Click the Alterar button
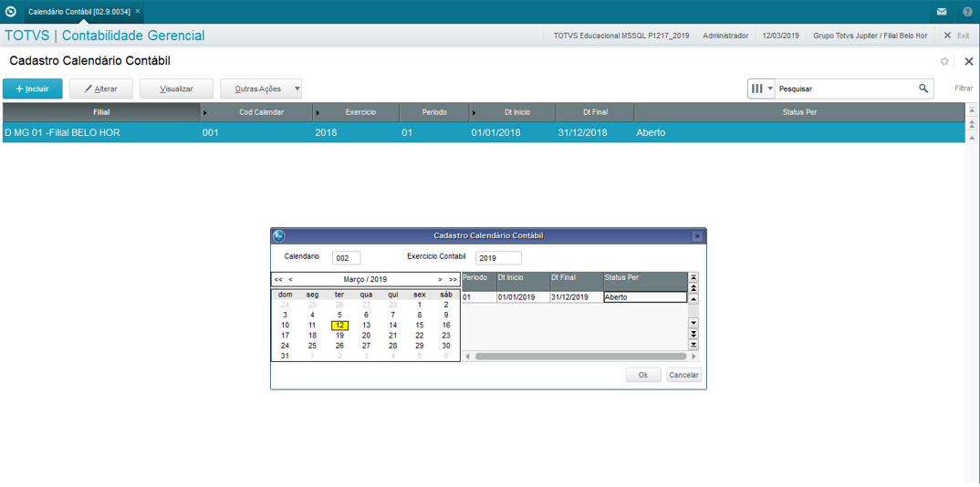 point(100,88)
